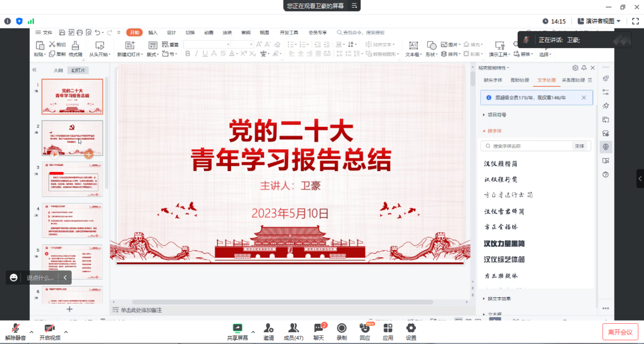Toggle Underline formatting
Image resolution: width=644 pixels, height=344 pixels.
[x=205, y=54]
